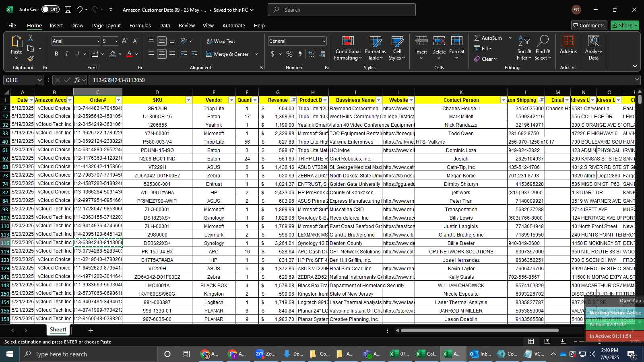Click the Increase Indent icon

click(x=194, y=54)
